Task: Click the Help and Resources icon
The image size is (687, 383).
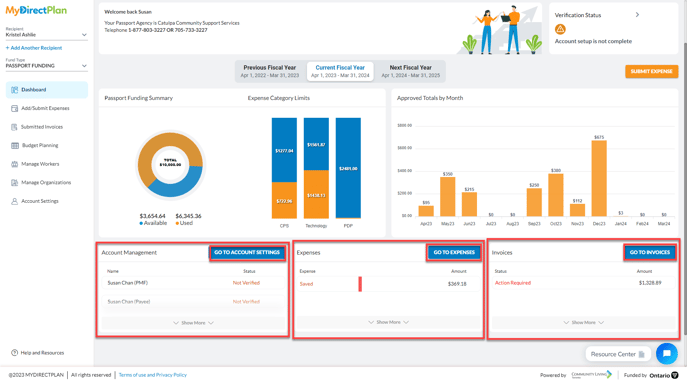Action: click(x=14, y=353)
